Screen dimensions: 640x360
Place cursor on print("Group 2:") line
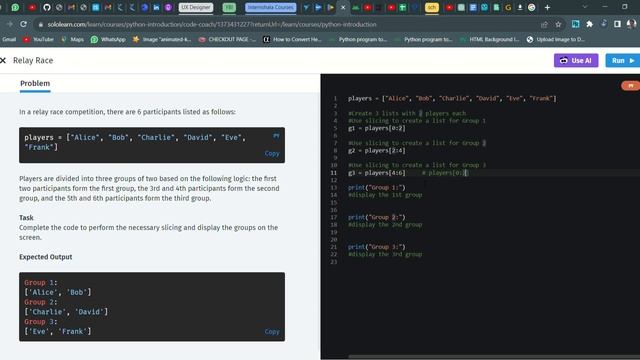pos(377,218)
